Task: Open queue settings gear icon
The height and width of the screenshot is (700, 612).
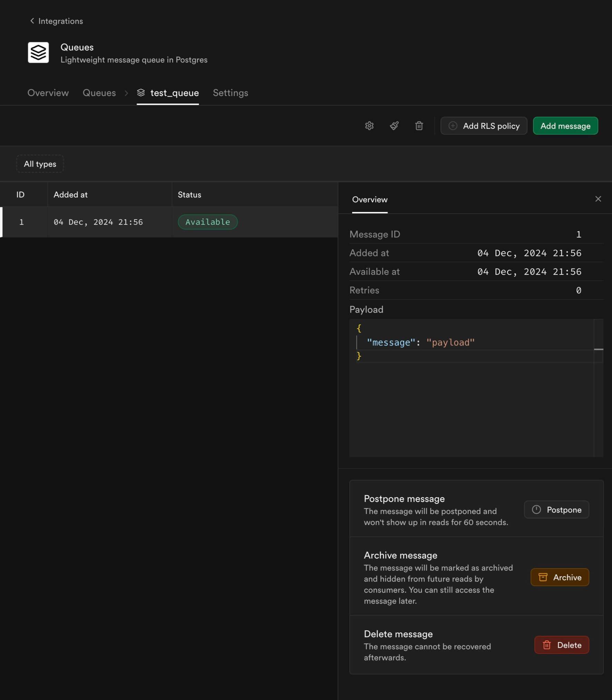Action: point(369,126)
